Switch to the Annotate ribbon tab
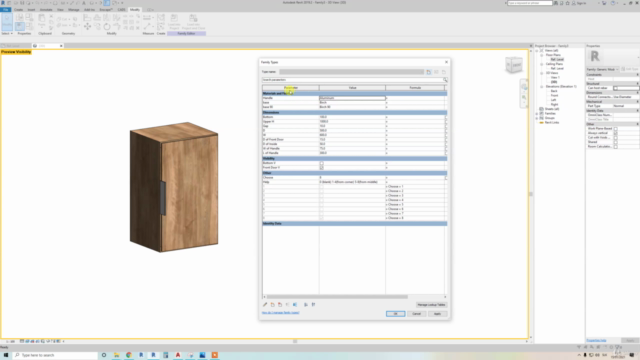This screenshot has width=640, height=360. (46, 9)
